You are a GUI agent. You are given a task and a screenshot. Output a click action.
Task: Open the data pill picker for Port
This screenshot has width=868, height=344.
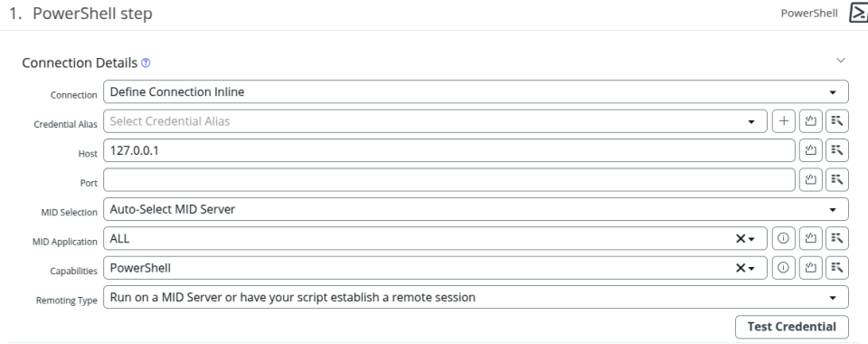(x=837, y=179)
